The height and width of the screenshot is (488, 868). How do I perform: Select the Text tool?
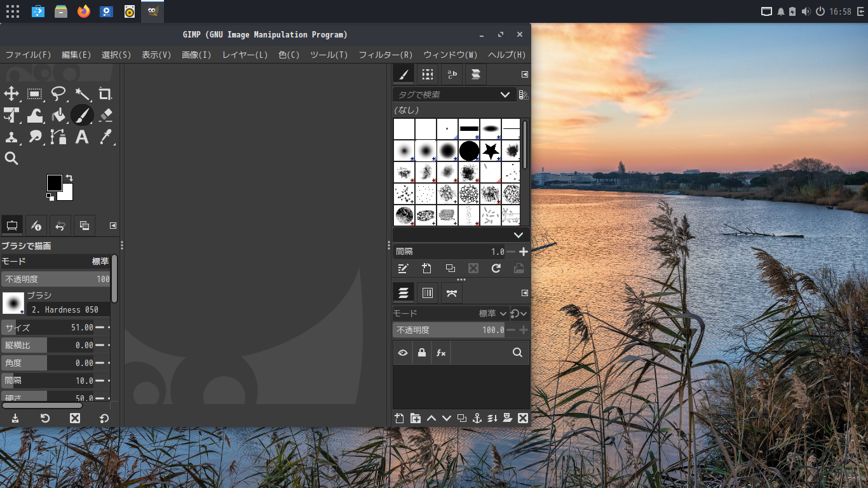click(x=82, y=137)
